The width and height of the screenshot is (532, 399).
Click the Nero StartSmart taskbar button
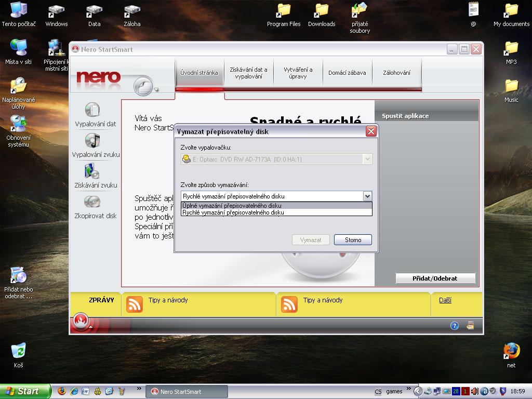pos(187,392)
